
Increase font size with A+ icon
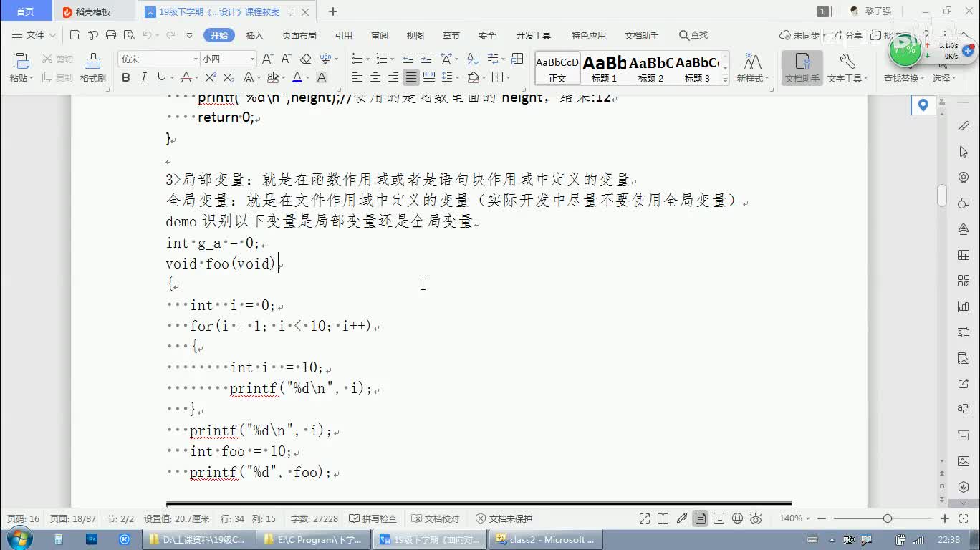(x=267, y=59)
